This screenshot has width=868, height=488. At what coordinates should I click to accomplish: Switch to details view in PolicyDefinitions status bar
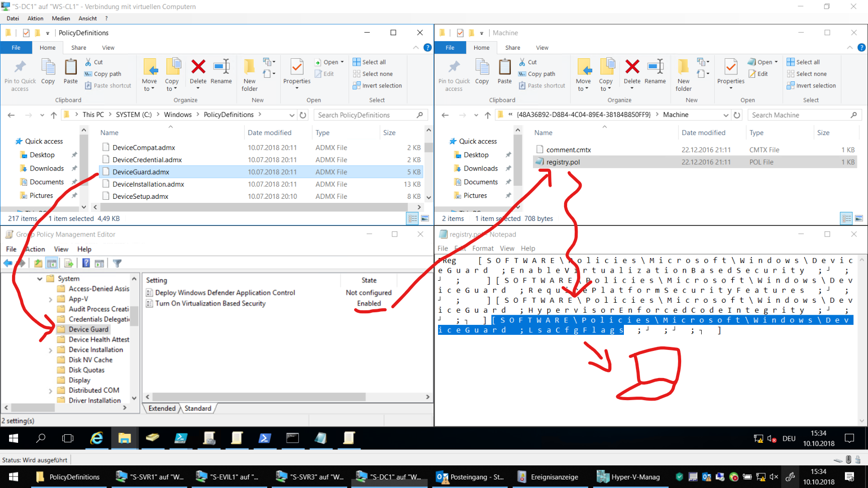[x=413, y=218]
